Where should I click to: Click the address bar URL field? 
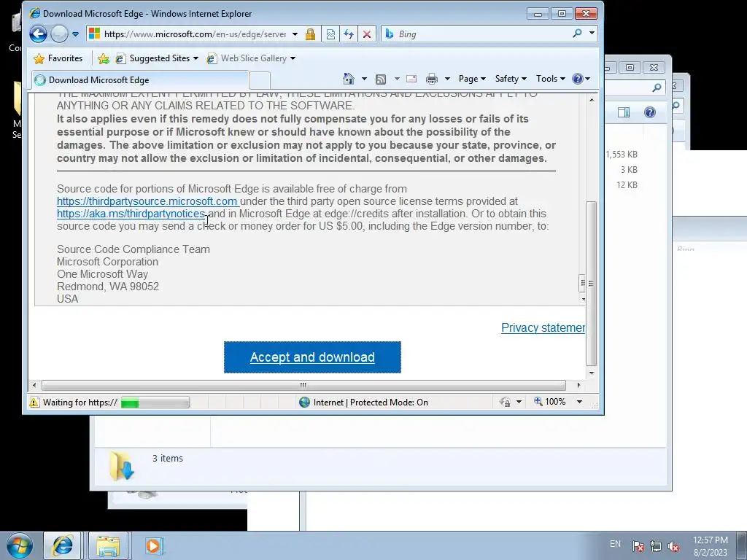tap(194, 34)
